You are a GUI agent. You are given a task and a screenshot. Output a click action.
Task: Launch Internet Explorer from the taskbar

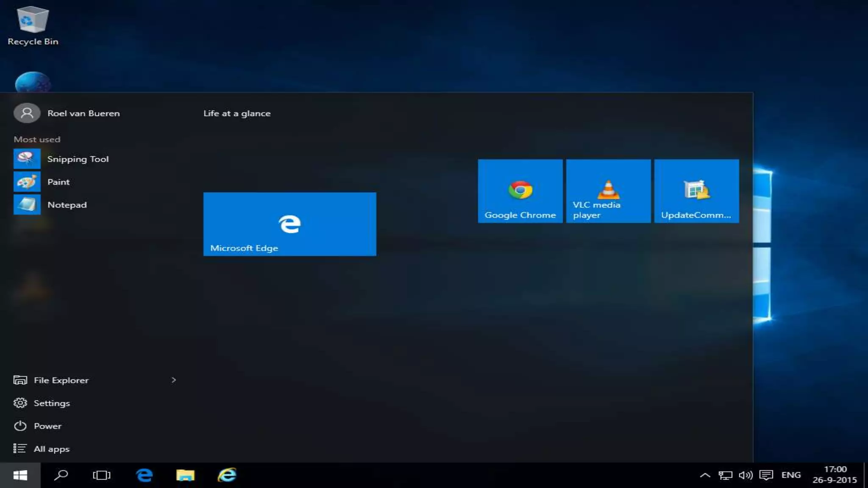(227, 475)
